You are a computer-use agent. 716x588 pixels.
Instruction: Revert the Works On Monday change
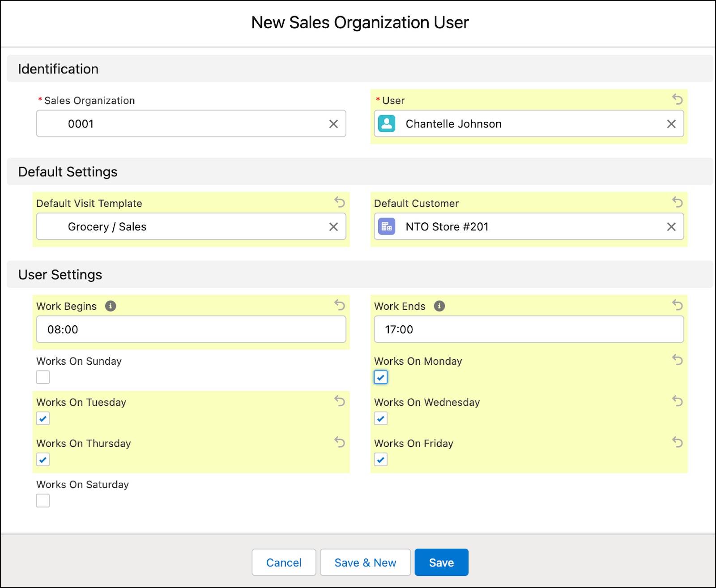677,360
